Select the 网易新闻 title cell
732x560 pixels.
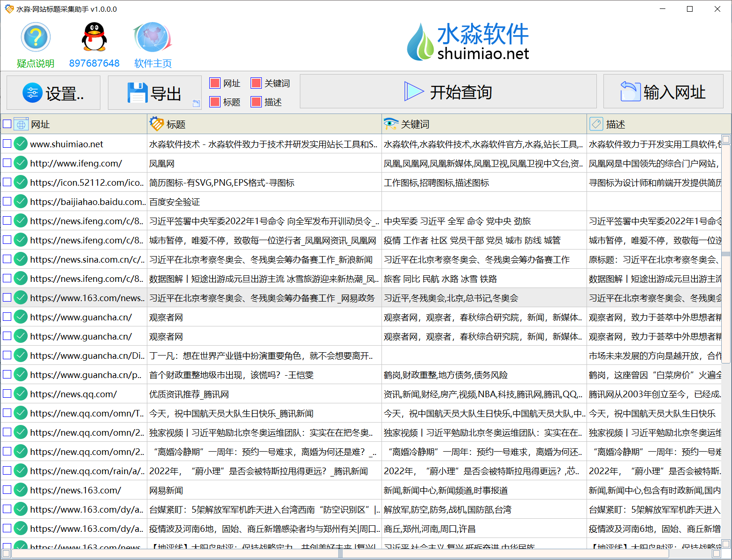point(264,490)
